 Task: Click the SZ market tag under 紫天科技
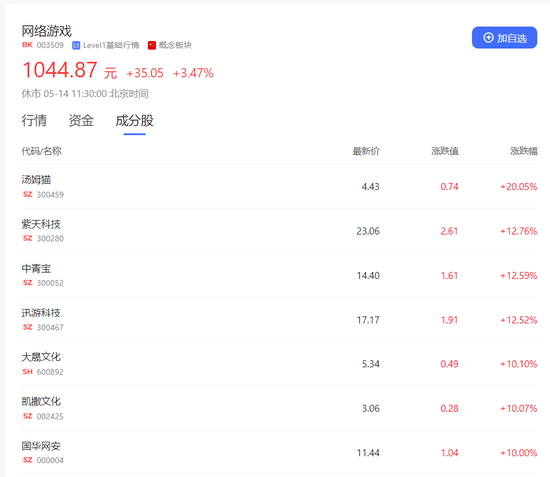(x=28, y=238)
